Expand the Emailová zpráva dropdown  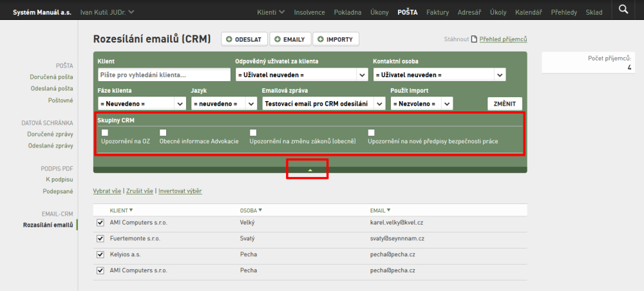[324, 104]
